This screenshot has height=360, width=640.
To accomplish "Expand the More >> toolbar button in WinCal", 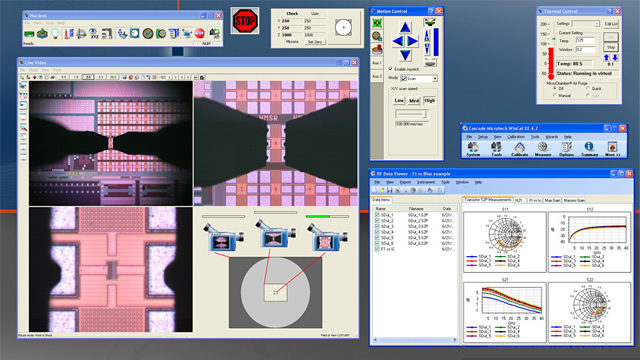I will pos(612,149).
